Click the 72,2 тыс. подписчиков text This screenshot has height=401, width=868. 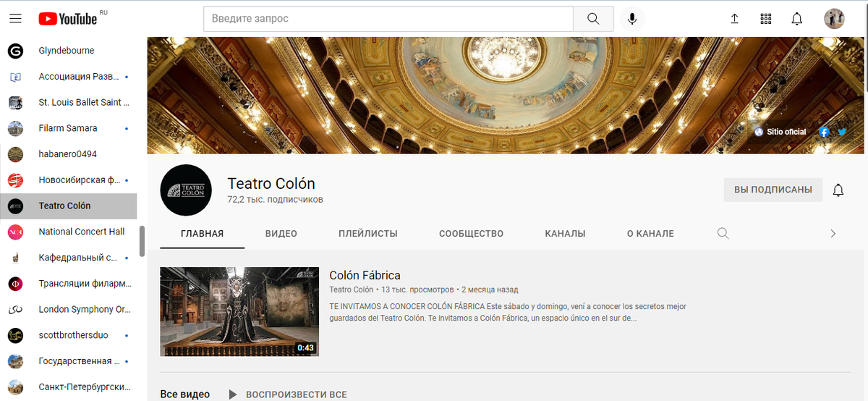(x=275, y=199)
